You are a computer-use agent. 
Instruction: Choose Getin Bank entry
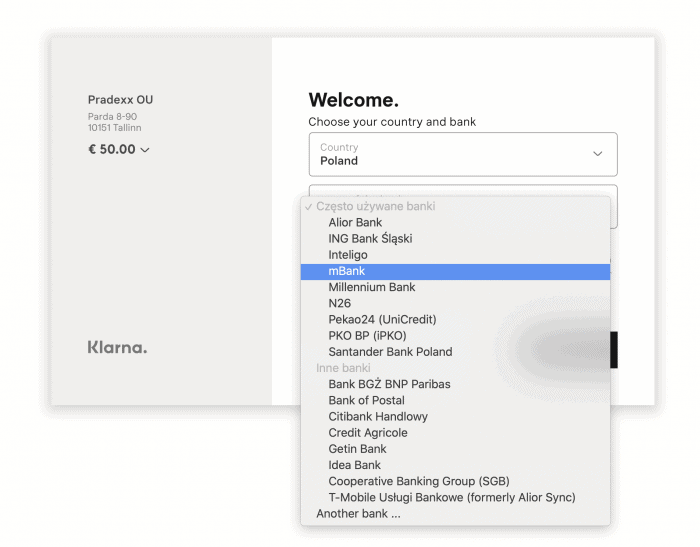point(455,449)
